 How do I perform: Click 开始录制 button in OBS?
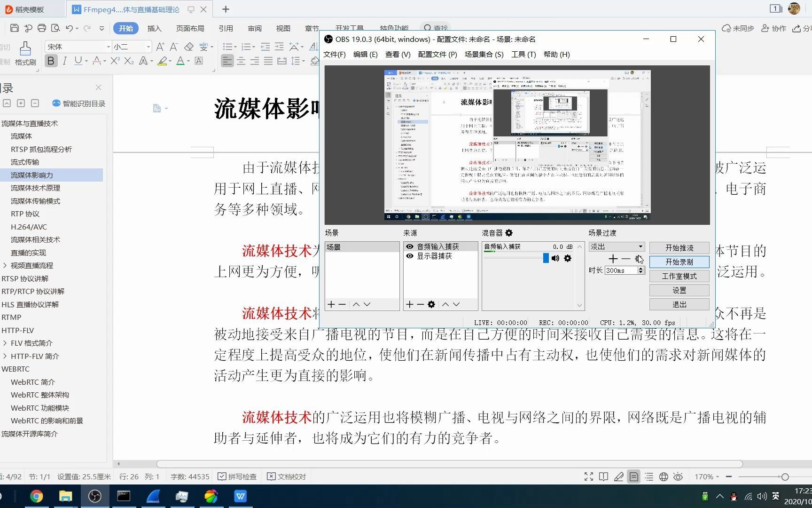tap(679, 262)
